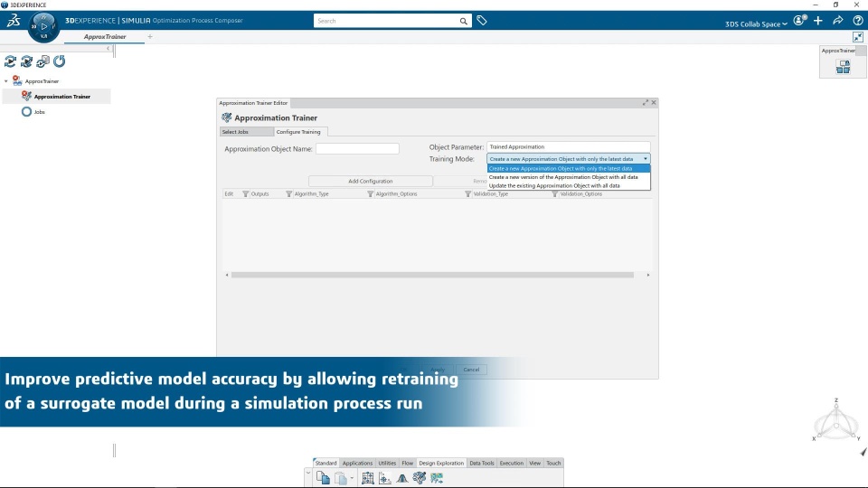Click the first run-and-refresh icon in the left panel
The image size is (868, 488).
coord(10,61)
